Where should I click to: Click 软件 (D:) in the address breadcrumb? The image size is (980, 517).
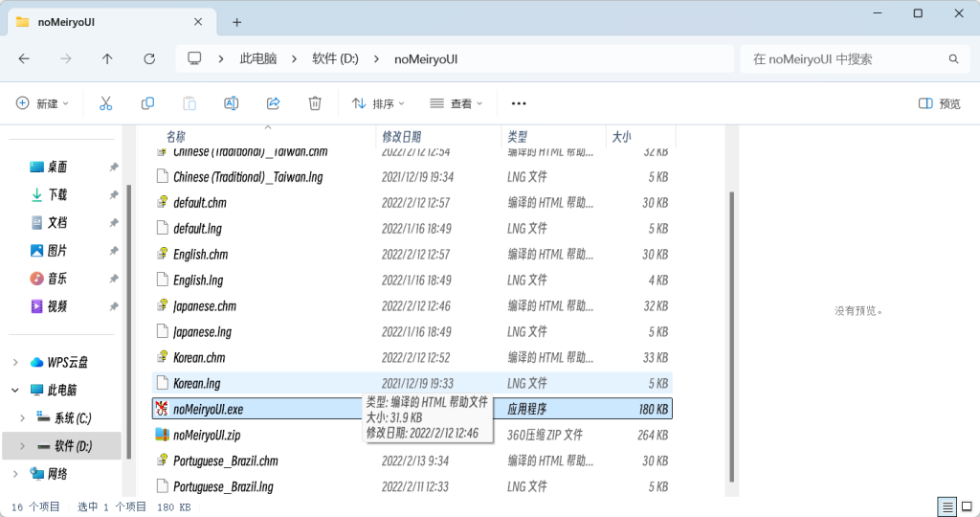point(335,58)
